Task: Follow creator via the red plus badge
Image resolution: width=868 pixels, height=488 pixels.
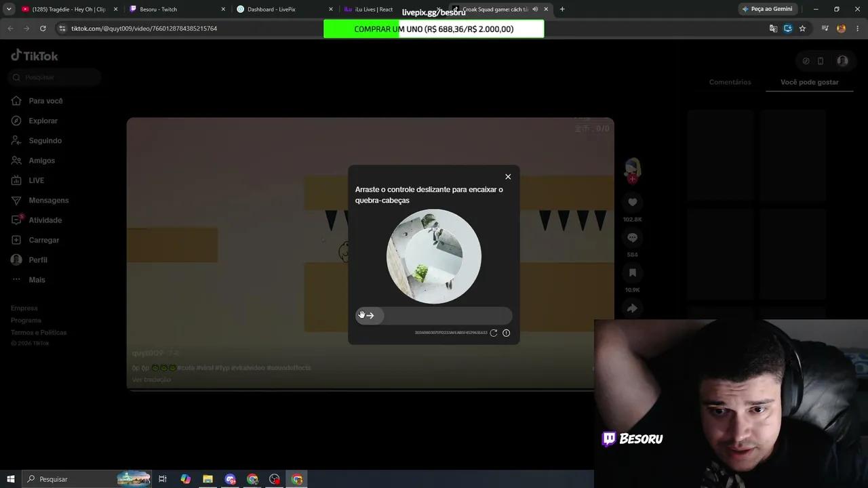Action: pyautogui.click(x=632, y=179)
